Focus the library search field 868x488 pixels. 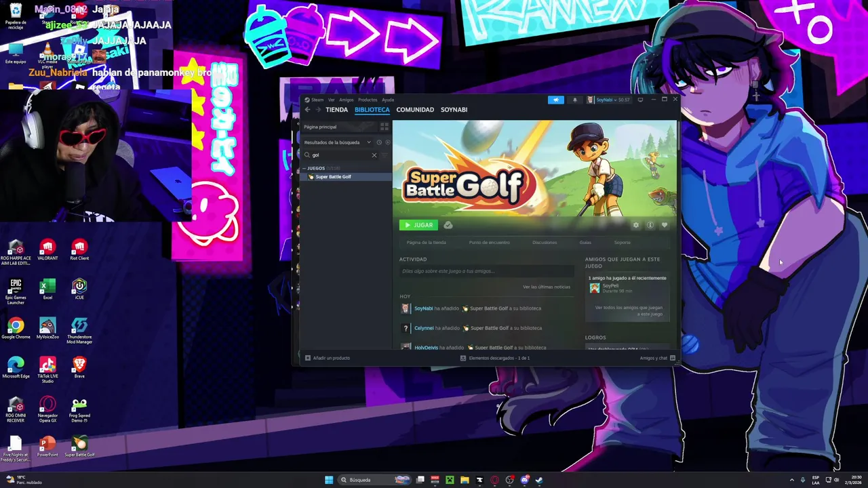[340, 155]
